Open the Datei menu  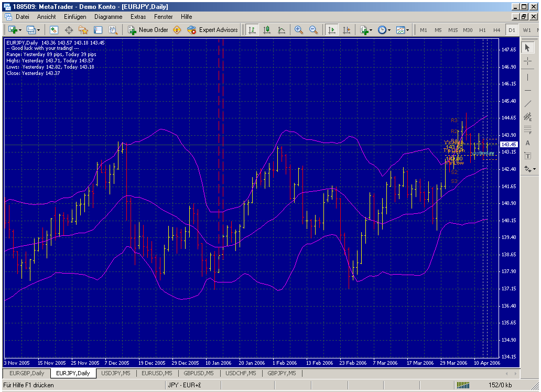coord(23,17)
